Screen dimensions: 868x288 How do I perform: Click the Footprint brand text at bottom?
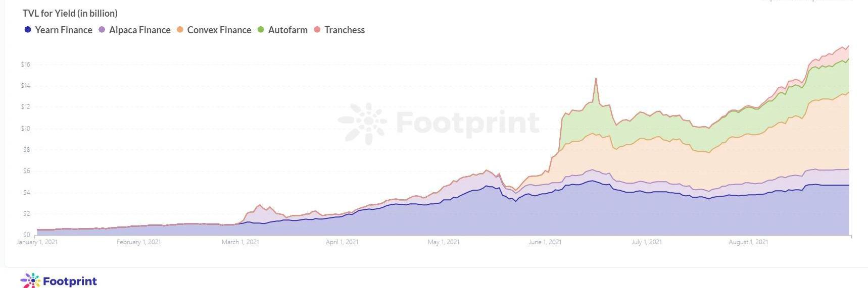(70, 281)
